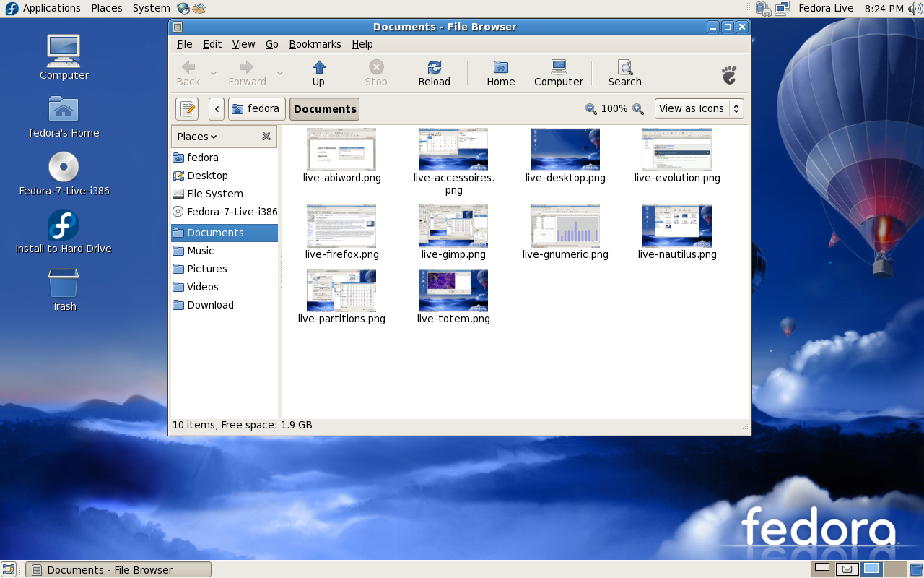The width and height of the screenshot is (924, 578).
Task: Click the network status tray icon
Action: (782, 8)
